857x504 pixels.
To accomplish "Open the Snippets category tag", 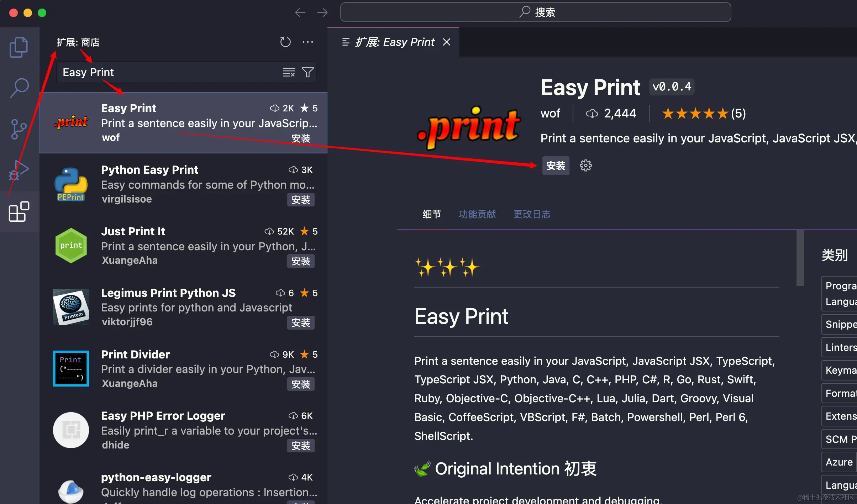I will (840, 324).
